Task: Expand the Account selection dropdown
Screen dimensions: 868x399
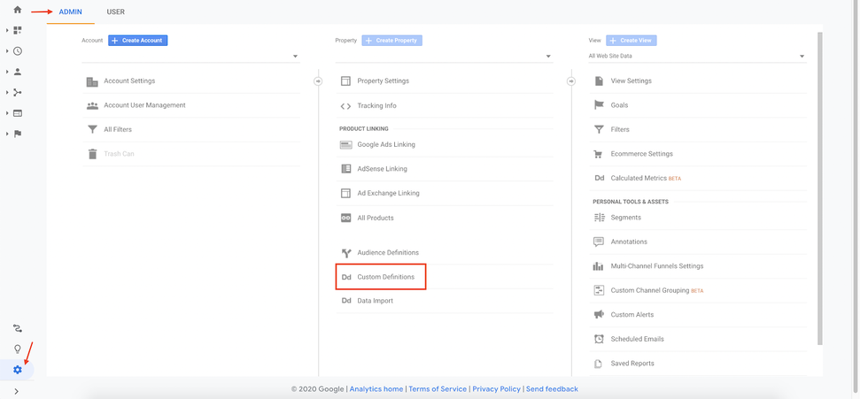Action: 190,57
